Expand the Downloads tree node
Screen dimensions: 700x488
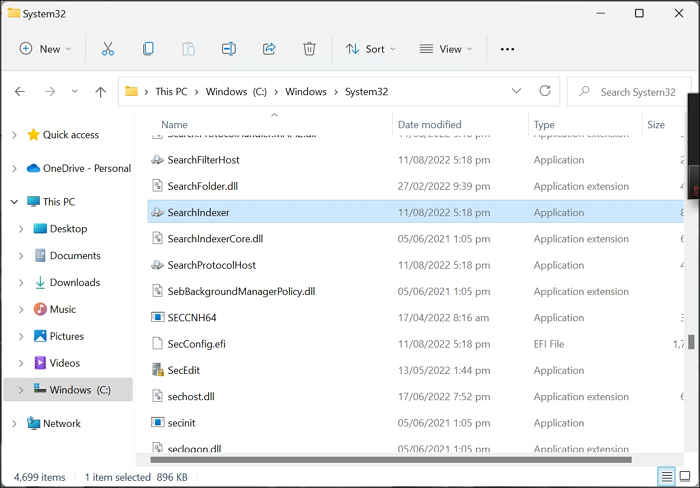point(21,283)
